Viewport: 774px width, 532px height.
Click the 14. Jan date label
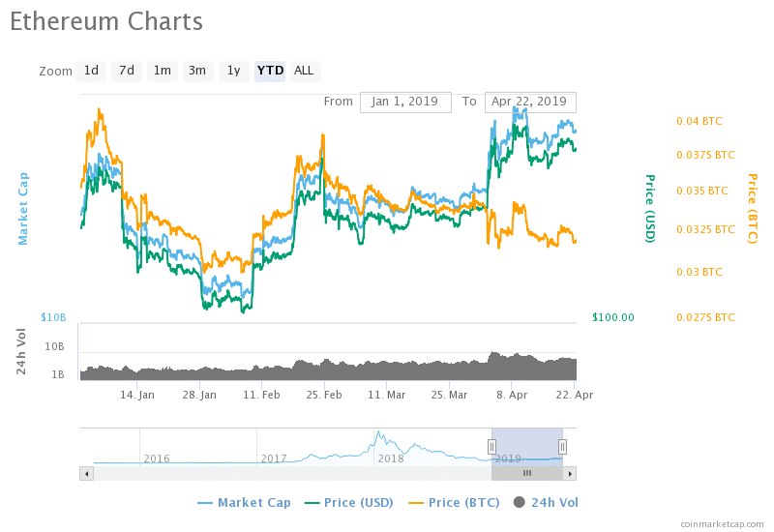point(137,395)
